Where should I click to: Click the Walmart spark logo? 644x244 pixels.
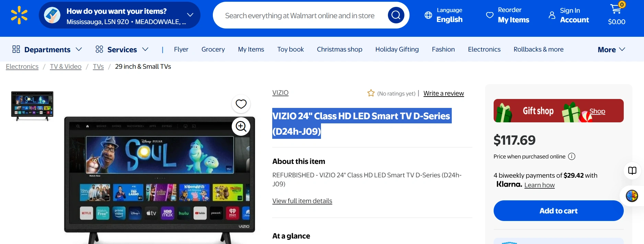coord(19,15)
